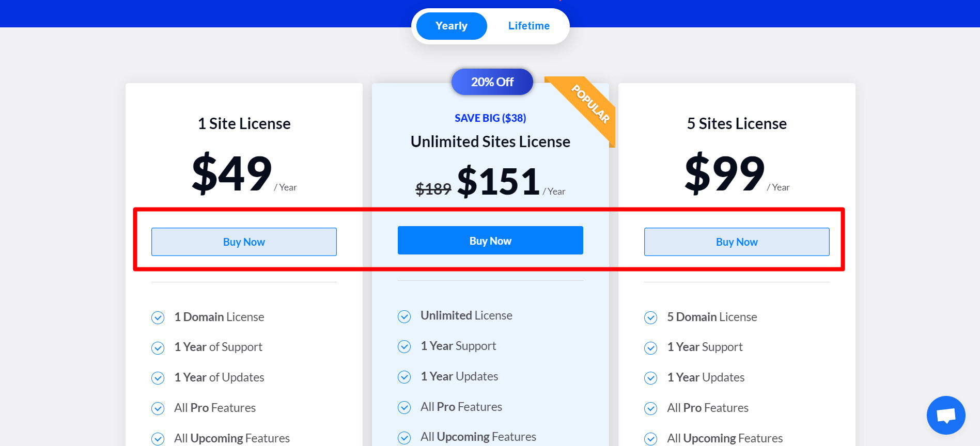Click checkmark next to All Pro Features in middle plan
Screen dimensions: 980x446
404,407
